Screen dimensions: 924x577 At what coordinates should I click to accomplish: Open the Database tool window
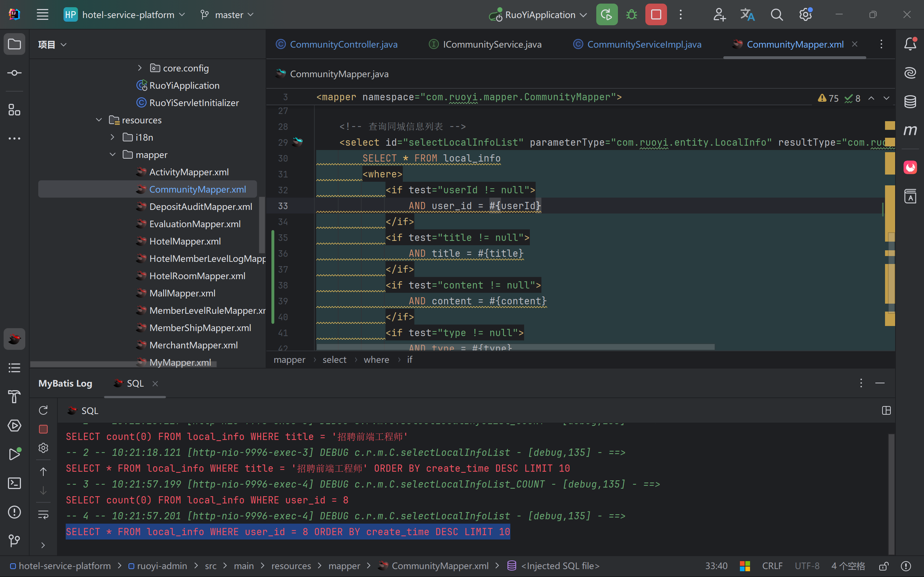(910, 101)
